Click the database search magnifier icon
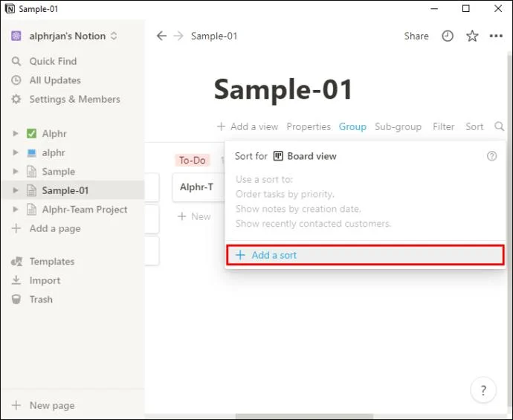 point(499,126)
